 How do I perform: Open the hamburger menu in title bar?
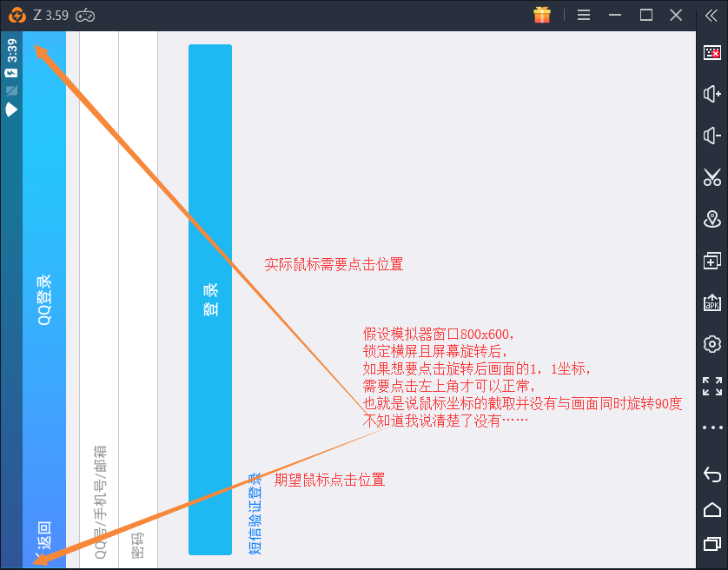[x=584, y=15]
